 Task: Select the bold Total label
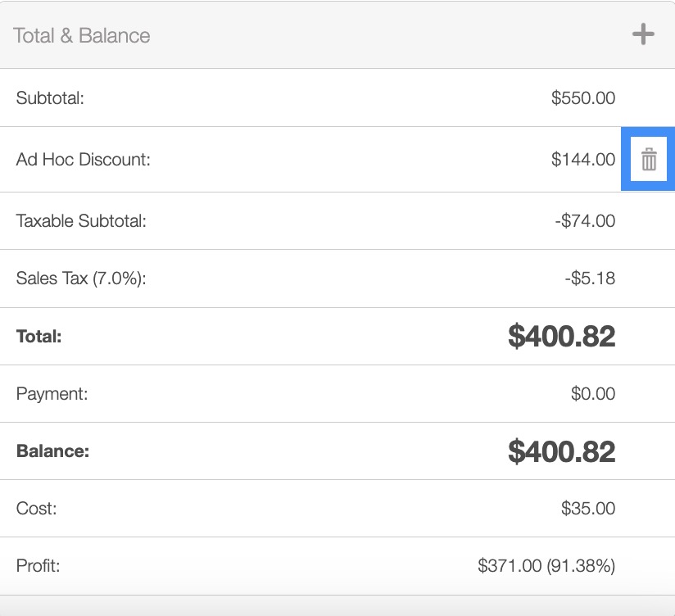pos(39,337)
